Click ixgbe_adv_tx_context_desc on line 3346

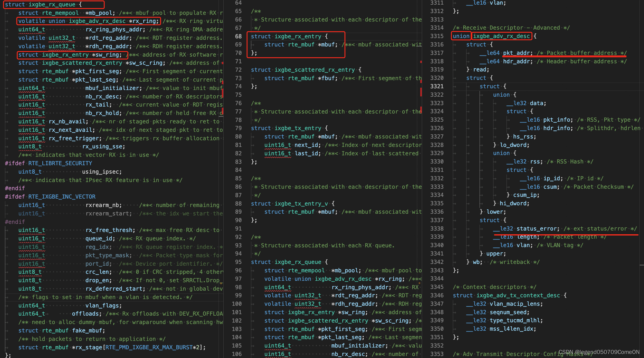(x=518, y=295)
